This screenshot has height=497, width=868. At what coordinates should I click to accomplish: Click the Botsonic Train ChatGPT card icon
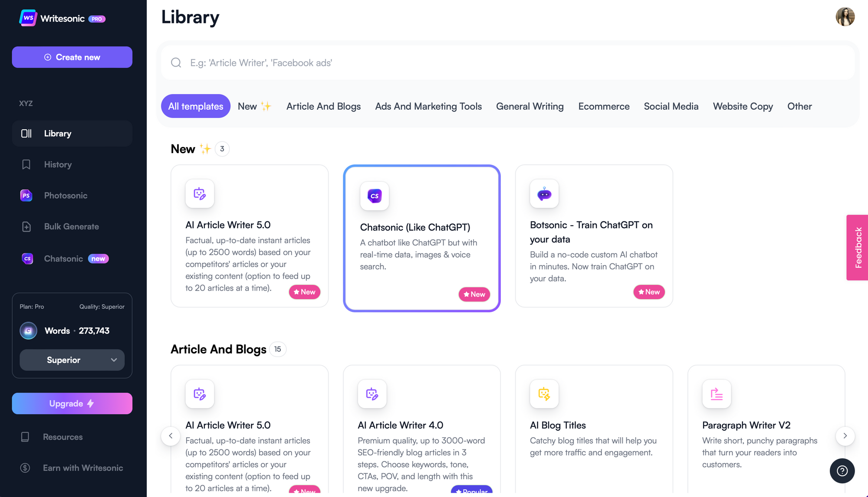[x=544, y=193]
